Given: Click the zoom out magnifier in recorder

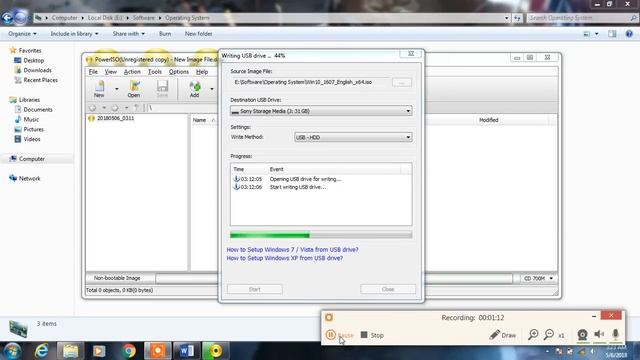Looking at the screenshot, I should 549,335.
